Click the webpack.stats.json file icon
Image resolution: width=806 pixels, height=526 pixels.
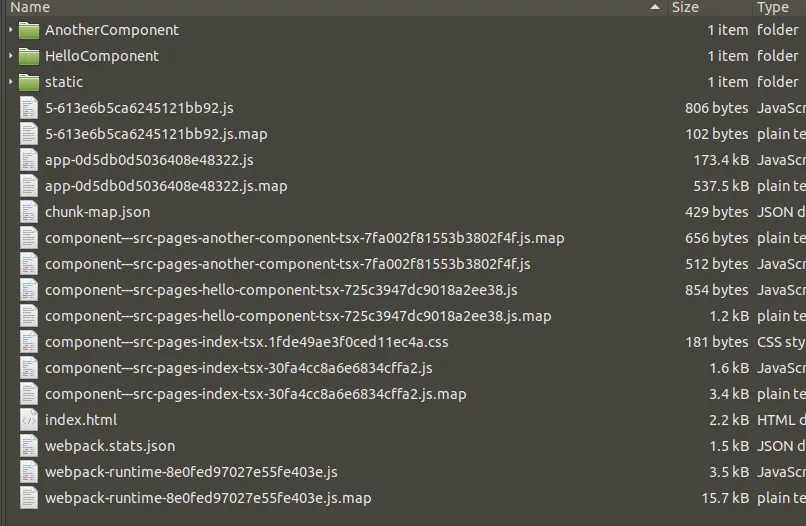pyautogui.click(x=29, y=446)
